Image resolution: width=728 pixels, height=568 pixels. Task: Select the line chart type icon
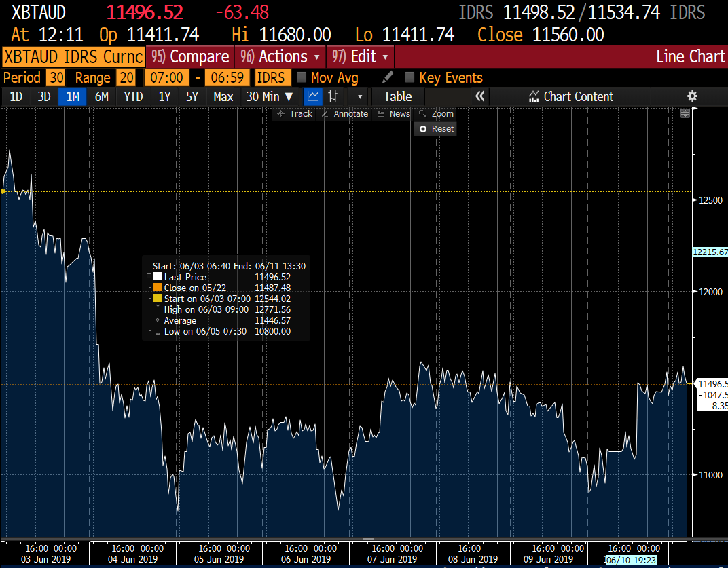(312, 96)
